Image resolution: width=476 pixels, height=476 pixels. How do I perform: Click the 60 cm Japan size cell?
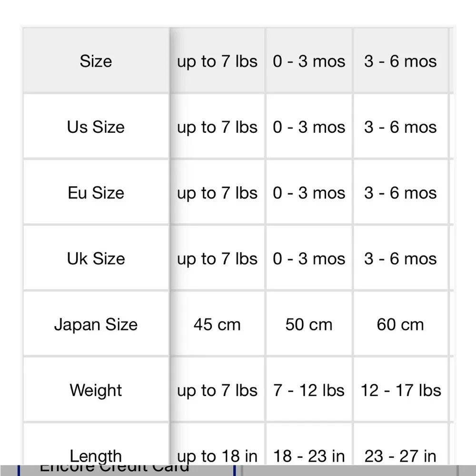tap(401, 324)
